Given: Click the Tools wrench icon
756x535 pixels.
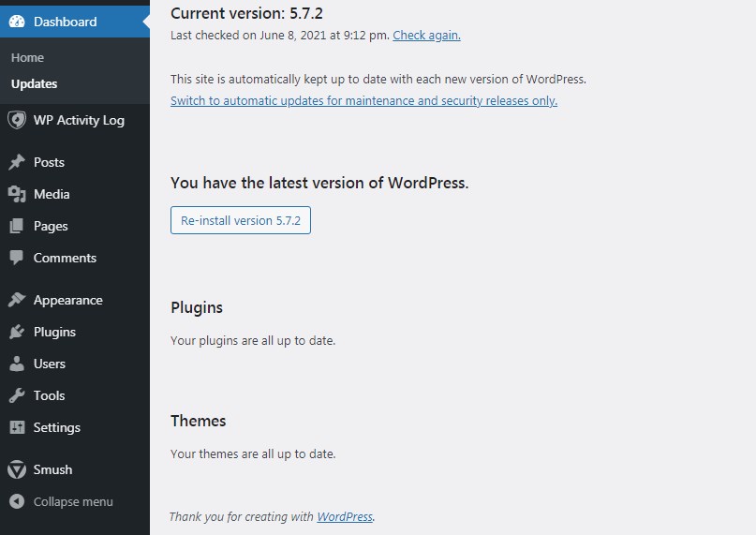Looking at the screenshot, I should (x=17, y=395).
